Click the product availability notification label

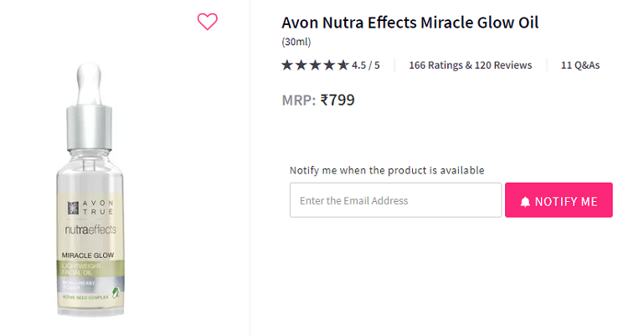click(387, 170)
